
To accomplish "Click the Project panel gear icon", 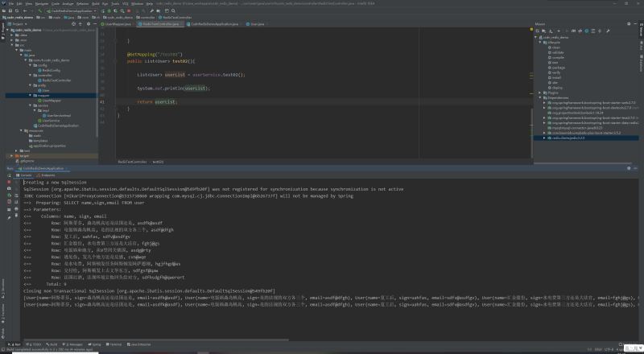I will coord(90,24).
